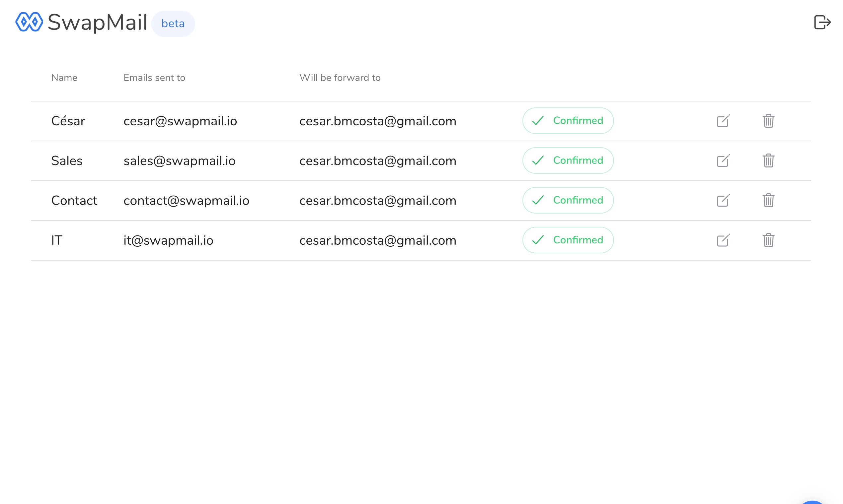Delete the Contact forwarding entry
Screen dimensions: 843x504
[x=768, y=200]
